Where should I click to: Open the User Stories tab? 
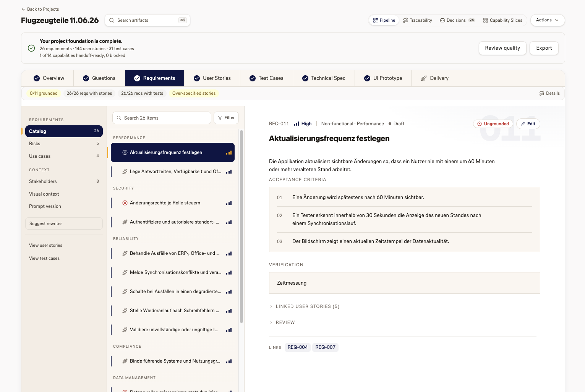[212, 78]
